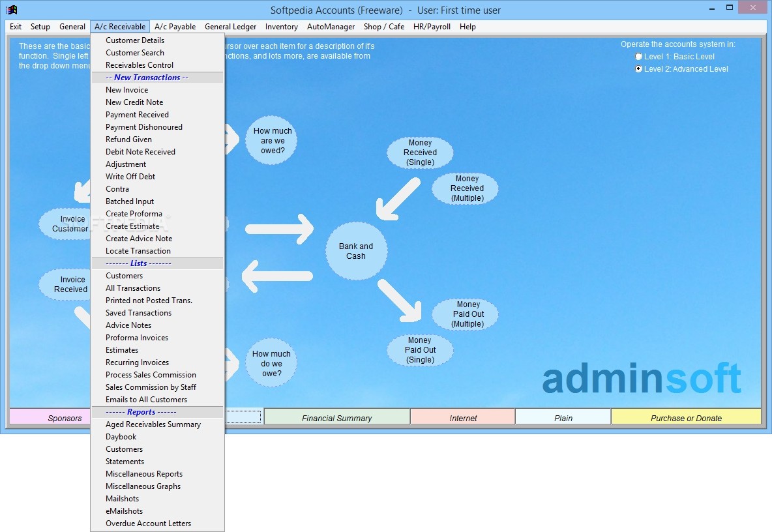The width and height of the screenshot is (772, 532).
Task: Choose Customer Details menu entry
Action: 158,40
